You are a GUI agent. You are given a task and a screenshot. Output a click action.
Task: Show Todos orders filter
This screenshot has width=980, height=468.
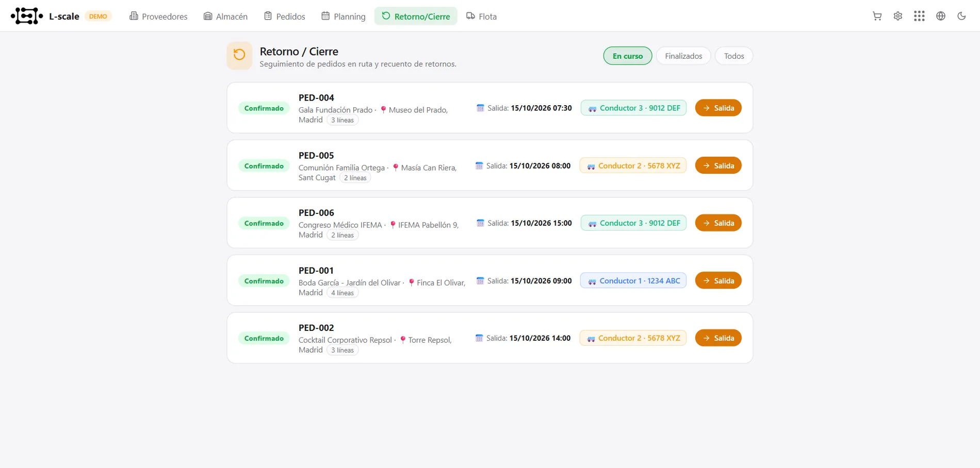(734, 56)
